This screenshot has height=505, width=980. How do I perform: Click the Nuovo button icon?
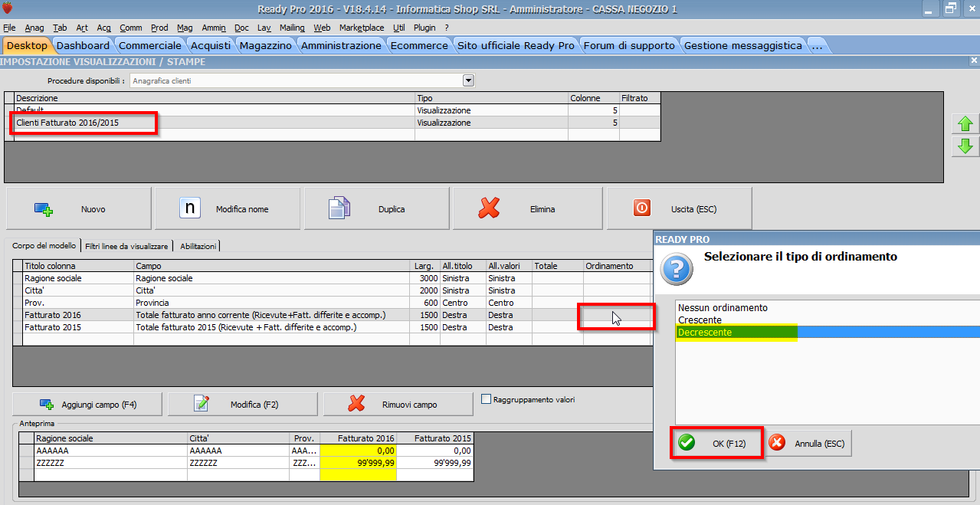tap(43, 208)
